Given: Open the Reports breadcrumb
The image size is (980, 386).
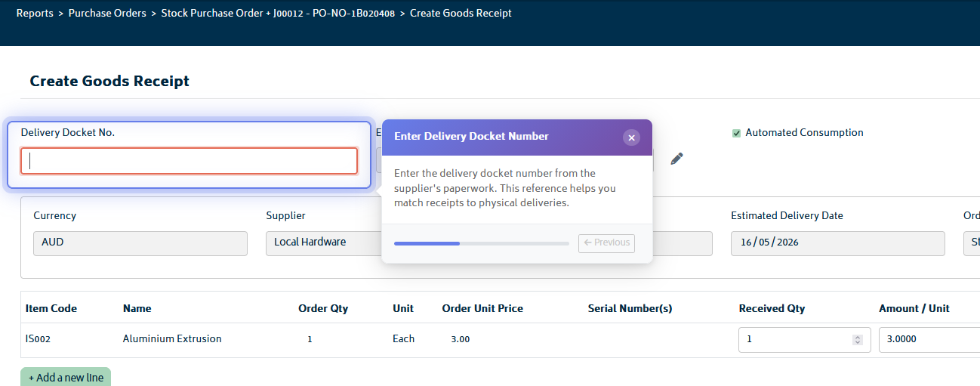Looking at the screenshot, I should coord(35,14).
